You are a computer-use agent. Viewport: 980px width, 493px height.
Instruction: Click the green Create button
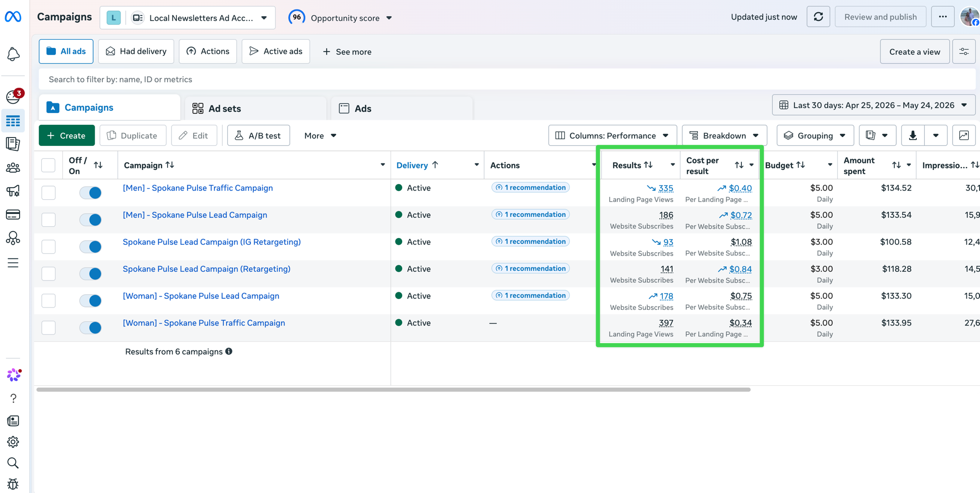(x=67, y=136)
